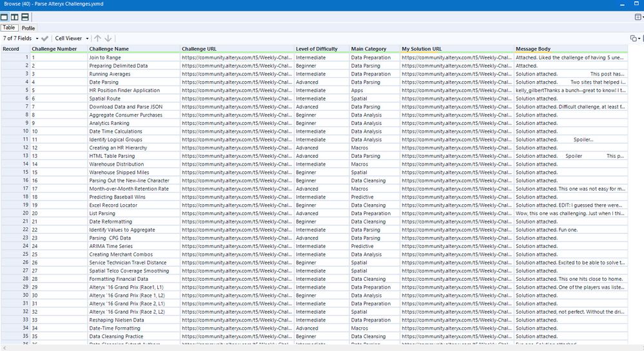Select the 'Warehouse Distribution' cell
Viewport: 644px width, 351px height.
134,164
